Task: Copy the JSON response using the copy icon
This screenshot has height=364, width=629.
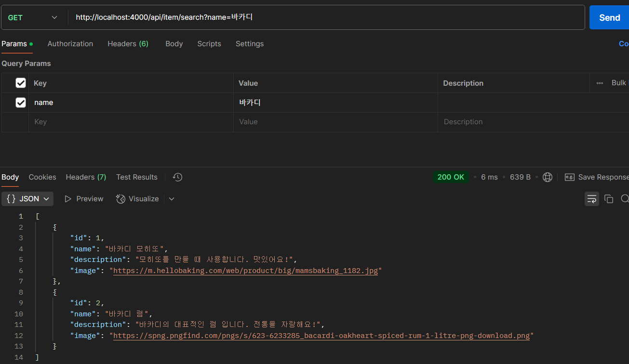Action: point(608,198)
